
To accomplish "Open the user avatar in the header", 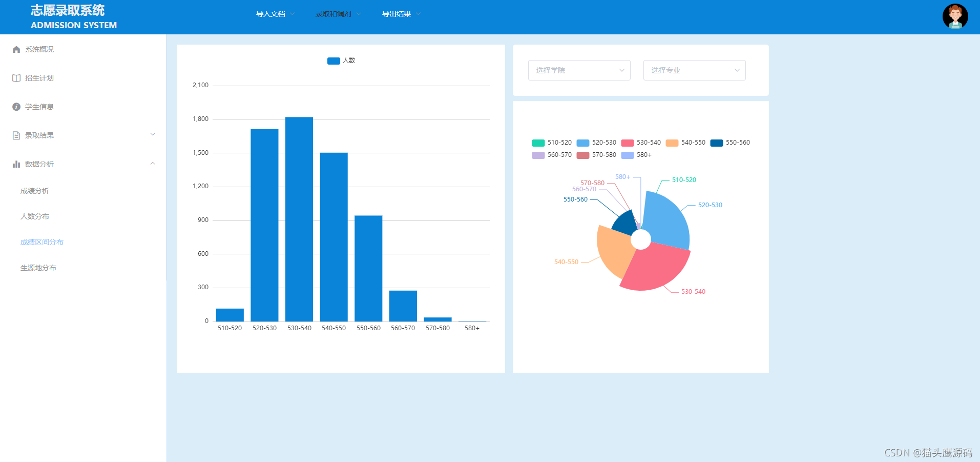I will click(x=955, y=16).
